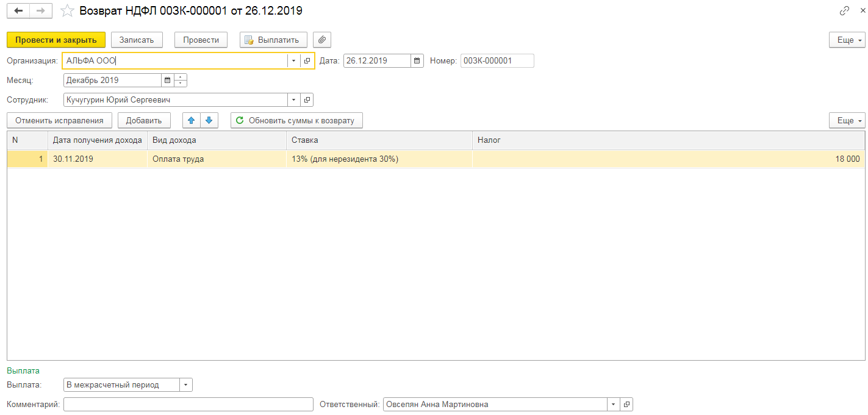Expand the Выплата dropdown list
The width and height of the screenshot is (868, 415).
pyautogui.click(x=186, y=385)
